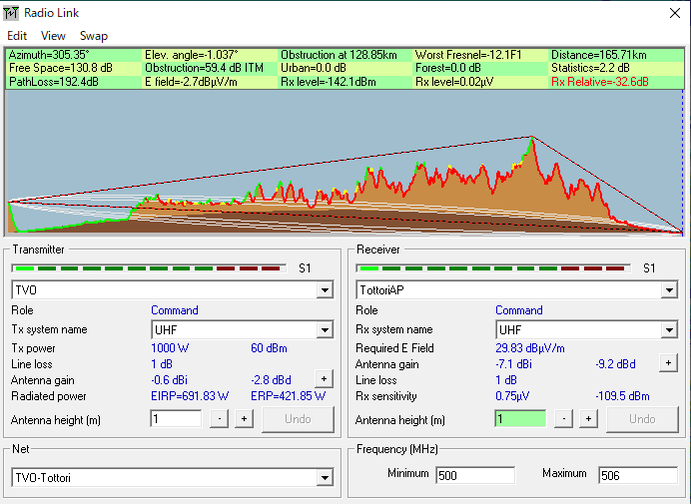
Task: Click the Free Space=130.8 dB value
Action: tap(61, 68)
